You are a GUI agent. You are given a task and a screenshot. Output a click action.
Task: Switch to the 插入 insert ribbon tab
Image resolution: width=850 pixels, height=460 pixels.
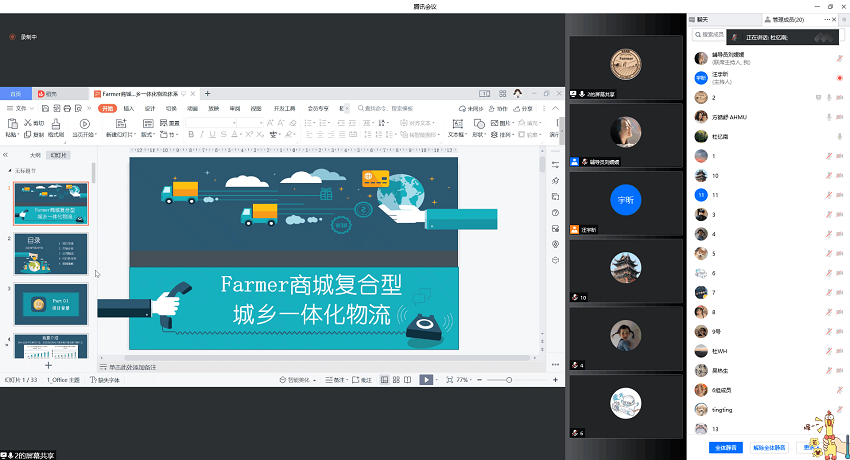128,108
